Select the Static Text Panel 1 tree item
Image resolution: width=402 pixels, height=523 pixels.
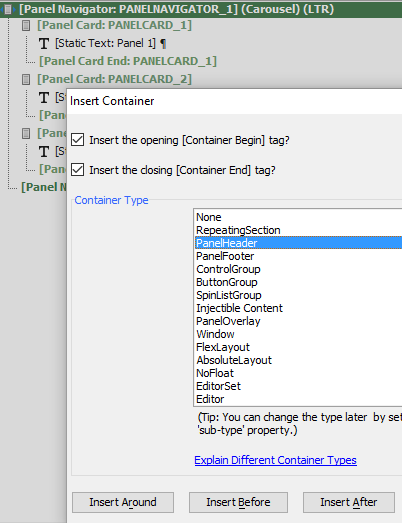coord(111,43)
